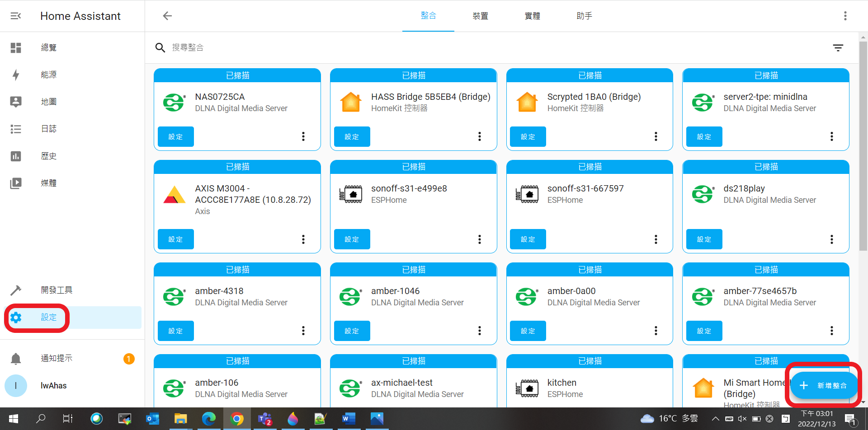The image size is (868, 430).
Task: Open 能源 in the sidebar
Action: click(x=72, y=75)
